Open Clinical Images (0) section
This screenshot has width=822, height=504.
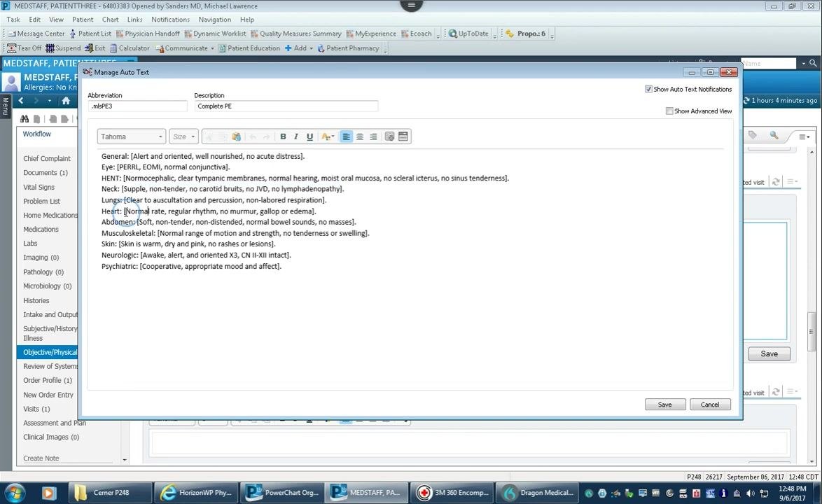coord(51,437)
